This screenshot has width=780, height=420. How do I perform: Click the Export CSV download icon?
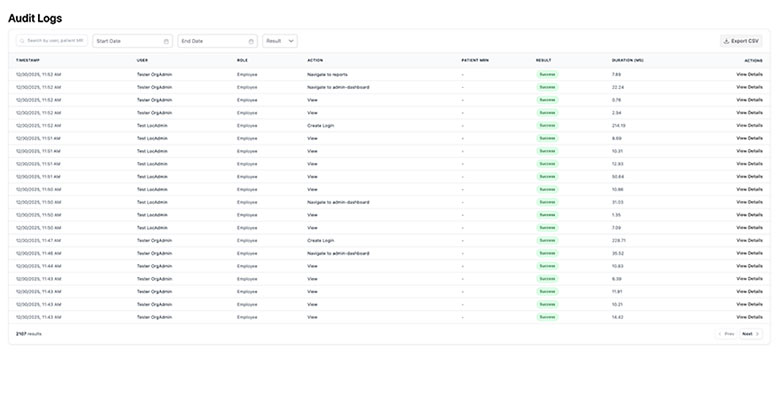tap(726, 41)
